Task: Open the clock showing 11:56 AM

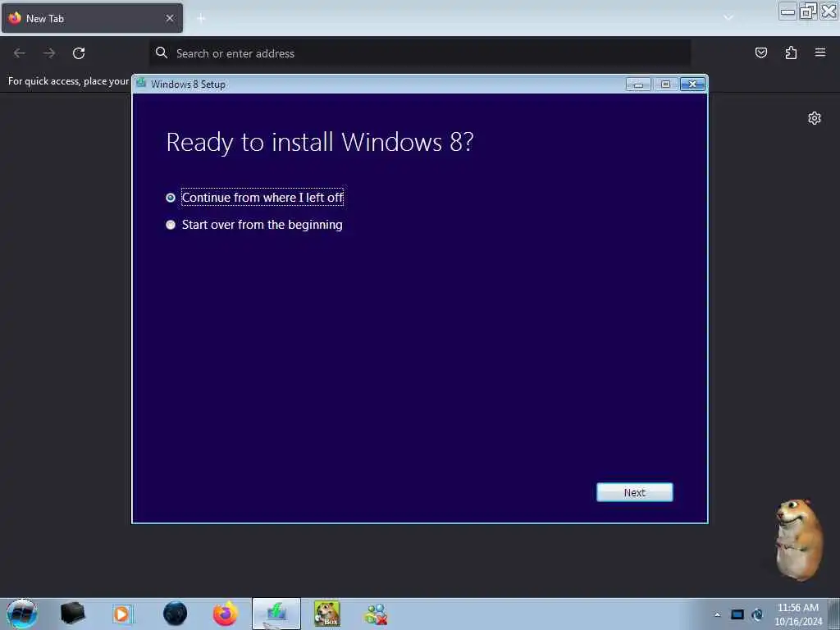Action: click(x=797, y=614)
